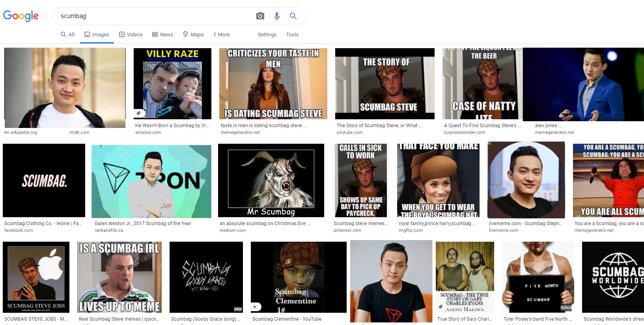The image size is (644, 325).
Task: Click the imdb.com source link
Action: point(79,132)
